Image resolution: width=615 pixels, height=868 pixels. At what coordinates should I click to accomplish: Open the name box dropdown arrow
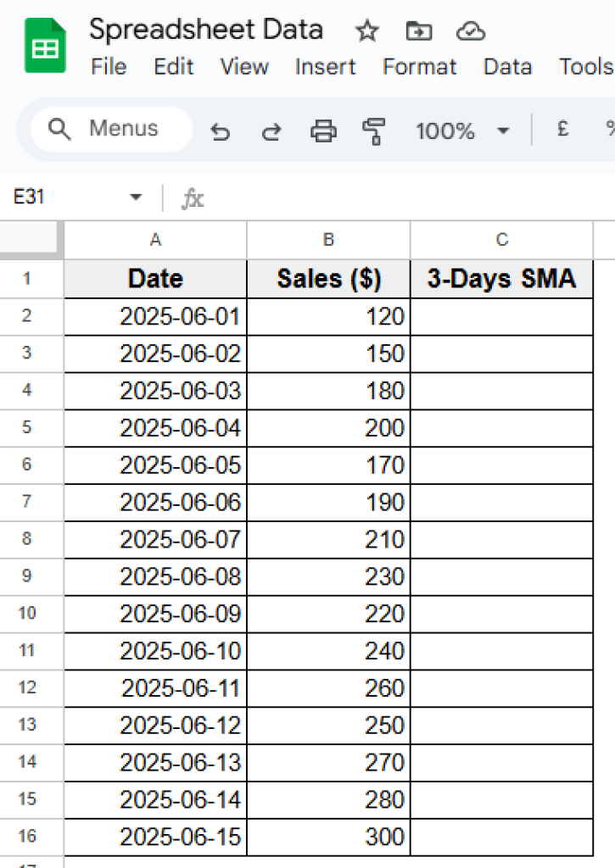point(135,196)
